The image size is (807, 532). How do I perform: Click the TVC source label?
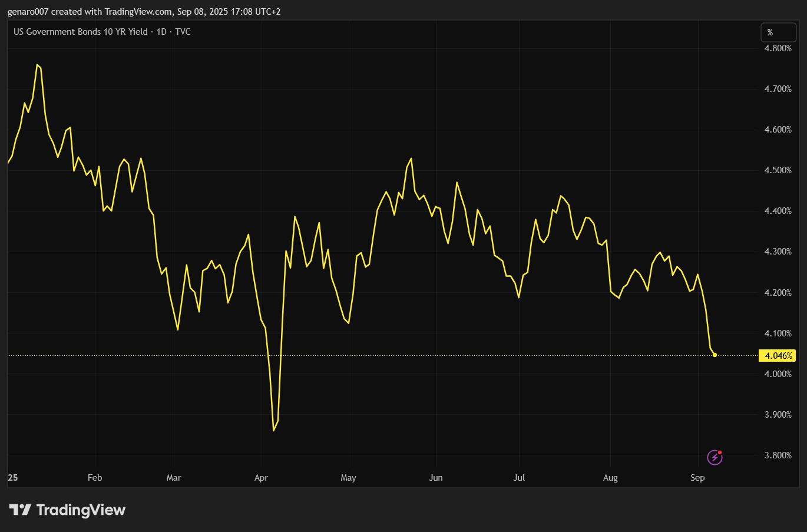point(183,32)
